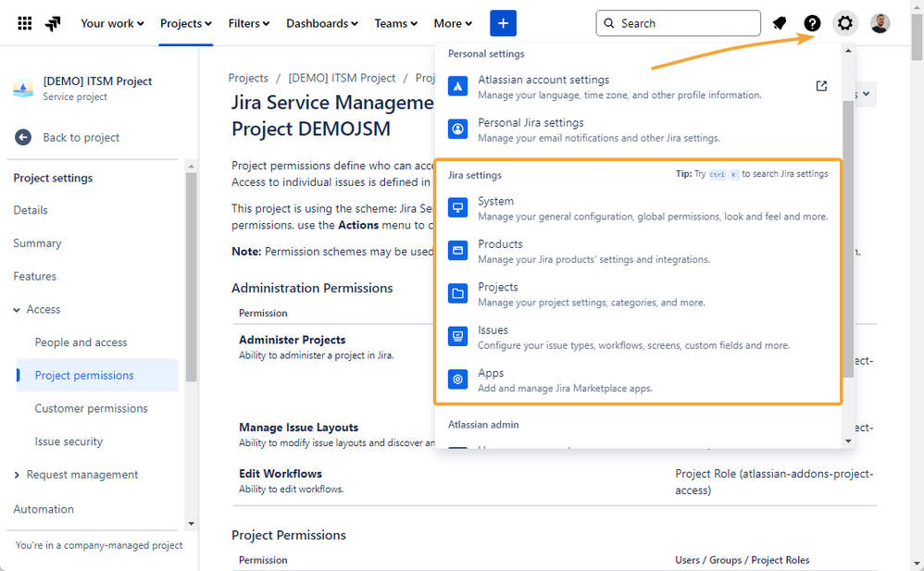The height and width of the screenshot is (571, 924).
Task: Click the Projects folder icon
Action: pyautogui.click(x=458, y=293)
